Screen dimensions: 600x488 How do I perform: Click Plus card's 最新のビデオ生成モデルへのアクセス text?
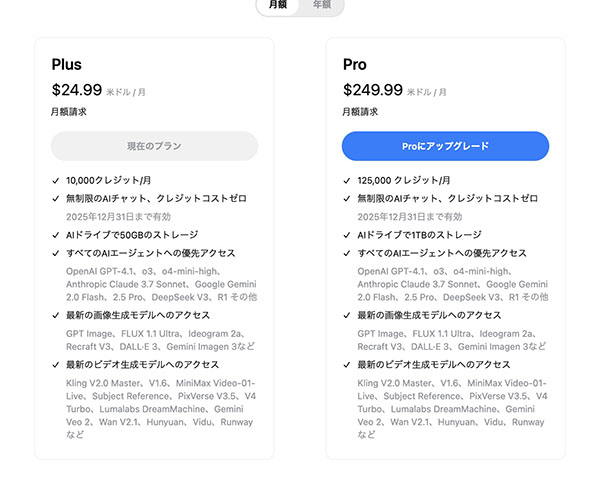pos(142,365)
